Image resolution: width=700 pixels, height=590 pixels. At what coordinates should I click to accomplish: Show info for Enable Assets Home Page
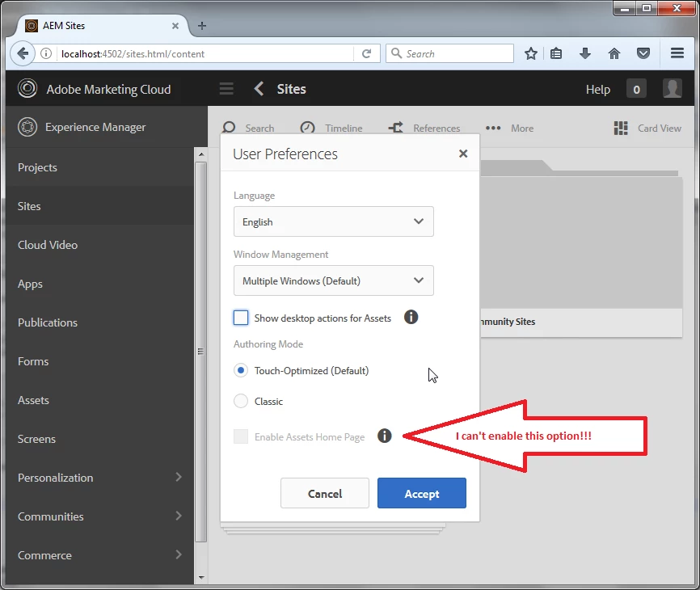coord(385,436)
